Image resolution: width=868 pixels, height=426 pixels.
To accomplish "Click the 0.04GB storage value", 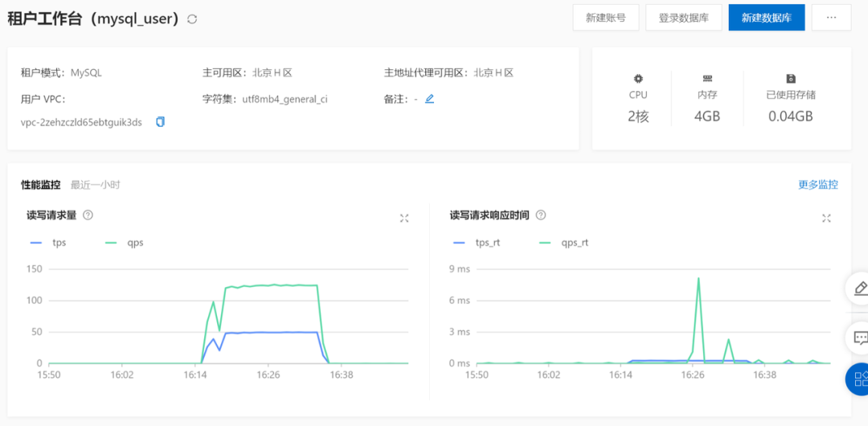I will pos(791,117).
